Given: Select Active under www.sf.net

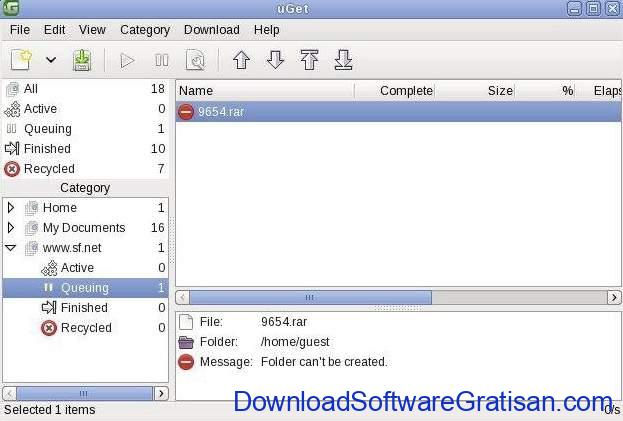Looking at the screenshot, I should point(85,268).
